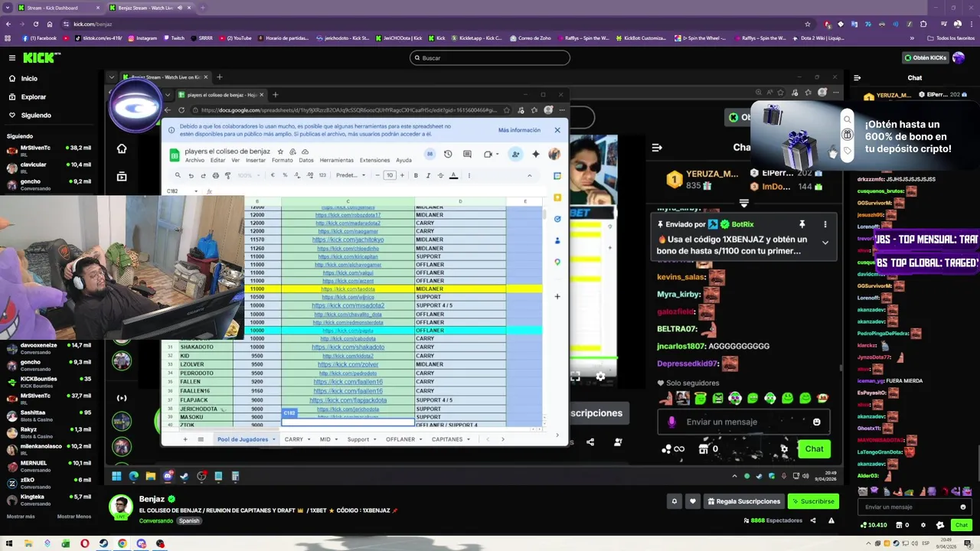Open the Kick hamburger menu

click(x=11, y=57)
